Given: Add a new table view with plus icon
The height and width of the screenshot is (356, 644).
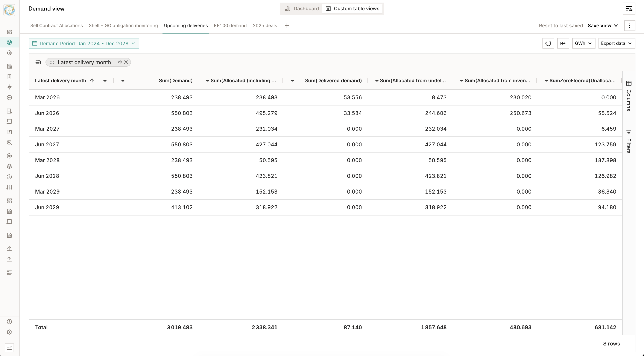Looking at the screenshot, I should (x=287, y=26).
